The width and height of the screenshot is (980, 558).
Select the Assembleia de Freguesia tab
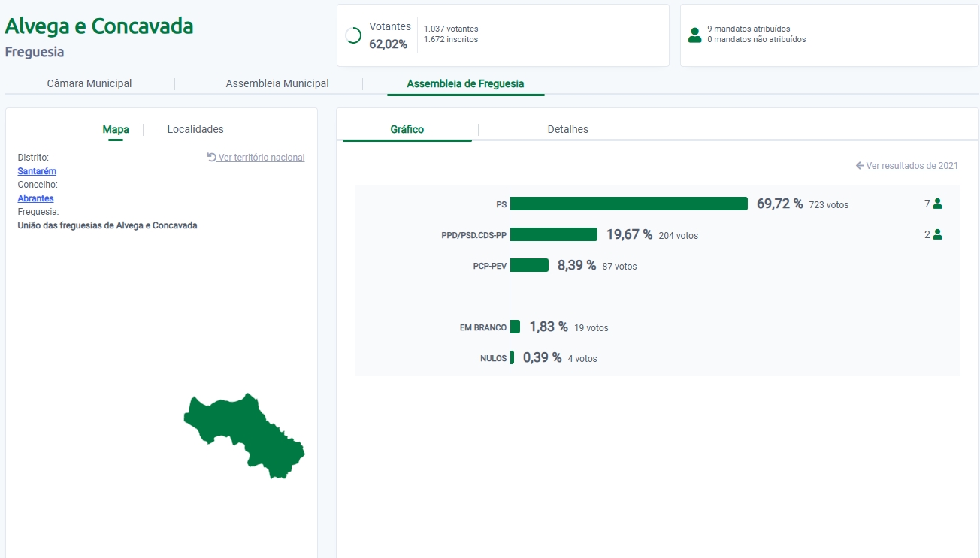(x=465, y=83)
